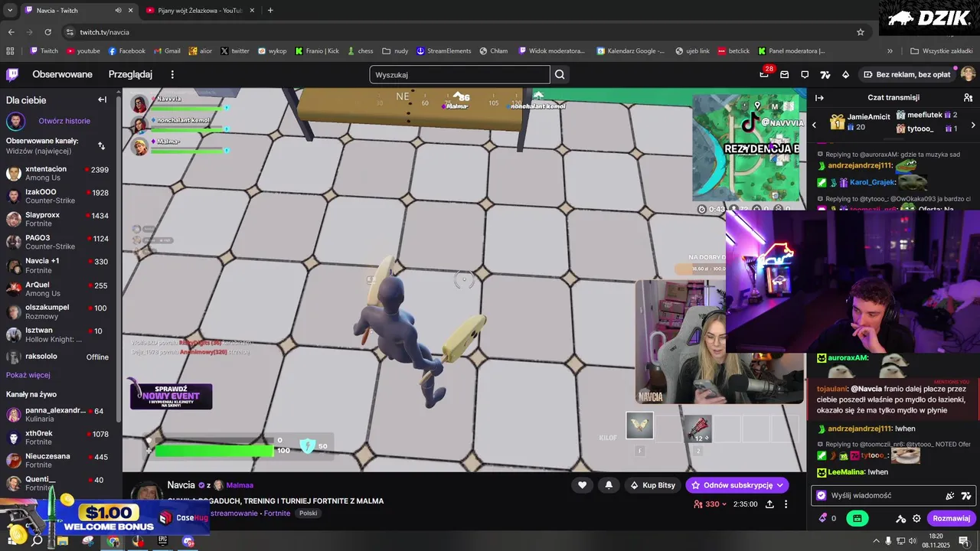Open Franio | Kick bookmark
Screen dimensions: 980x551
317,51
